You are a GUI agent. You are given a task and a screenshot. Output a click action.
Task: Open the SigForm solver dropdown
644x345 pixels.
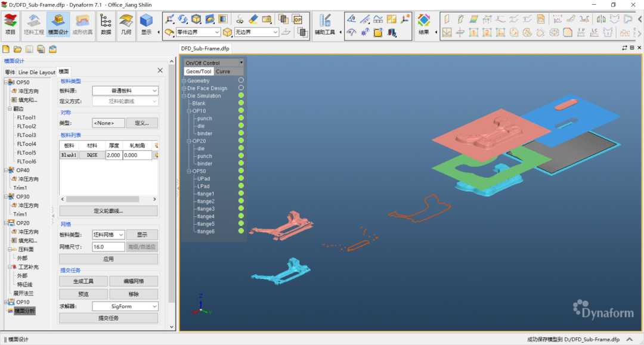point(125,306)
